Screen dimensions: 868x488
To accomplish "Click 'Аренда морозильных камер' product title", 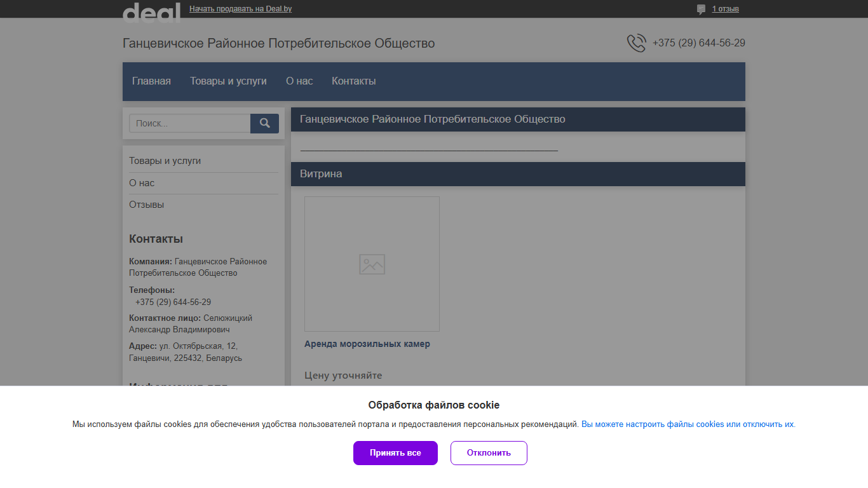I will tap(367, 344).
